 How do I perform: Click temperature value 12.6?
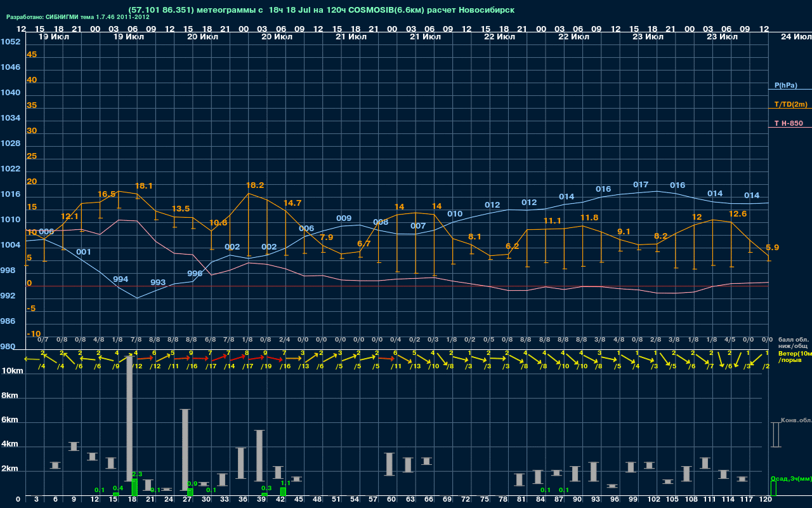point(738,214)
